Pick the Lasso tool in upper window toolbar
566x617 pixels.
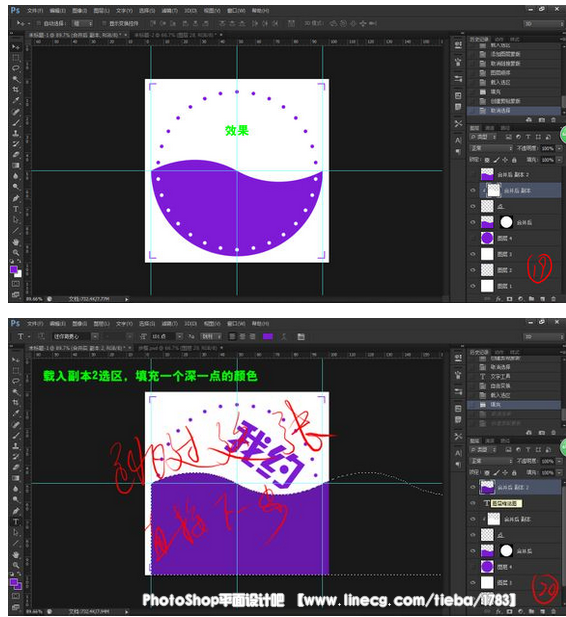(16, 68)
